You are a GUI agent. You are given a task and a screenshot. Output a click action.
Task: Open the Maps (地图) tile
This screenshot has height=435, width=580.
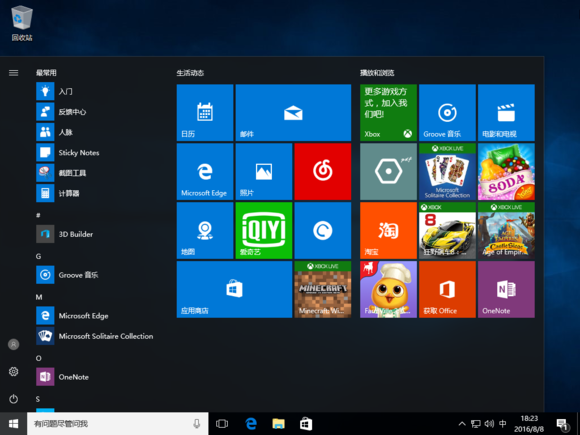(205, 230)
